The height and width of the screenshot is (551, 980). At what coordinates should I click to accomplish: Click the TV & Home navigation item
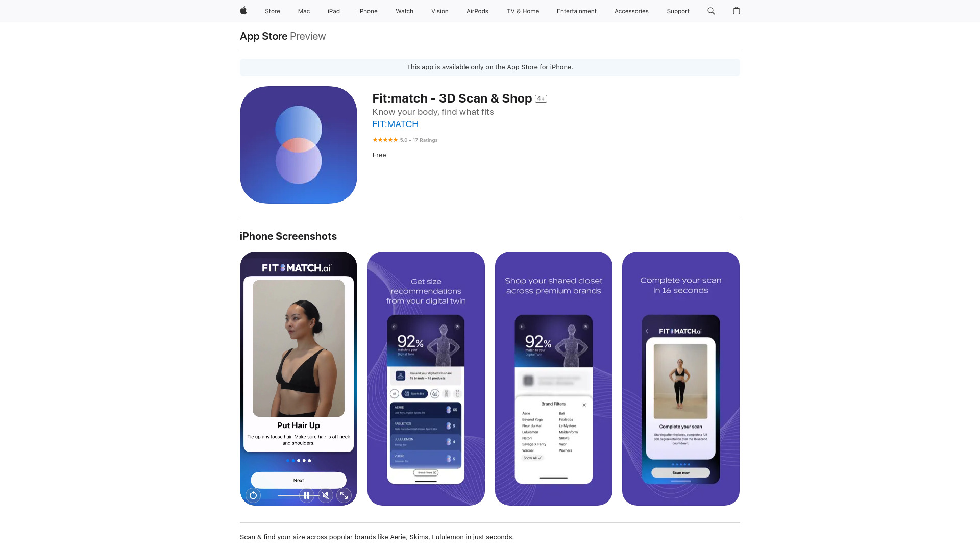(522, 11)
